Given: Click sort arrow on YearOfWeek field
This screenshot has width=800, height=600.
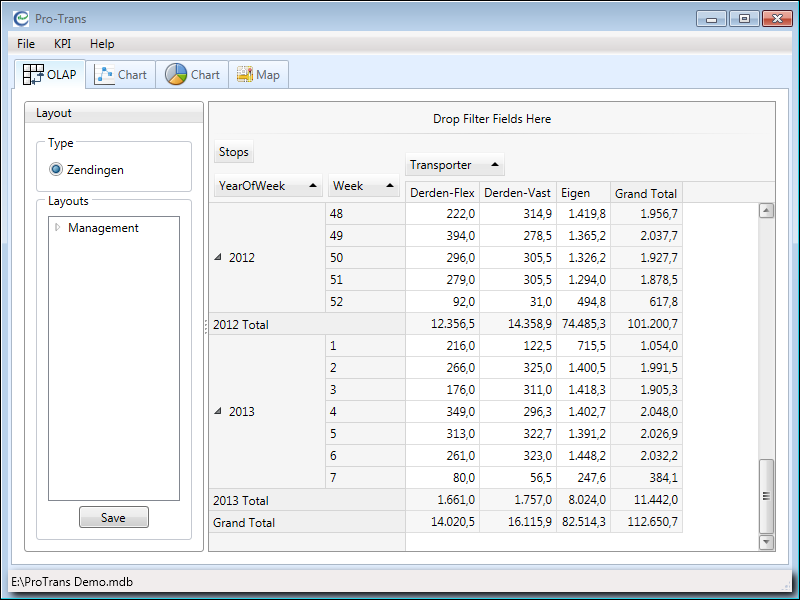Looking at the screenshot, I should click(x=313, y=186).
